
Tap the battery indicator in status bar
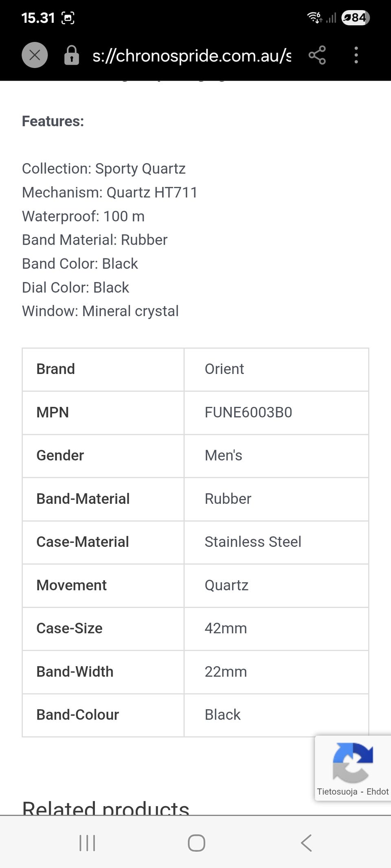click(x=356, y=18)
